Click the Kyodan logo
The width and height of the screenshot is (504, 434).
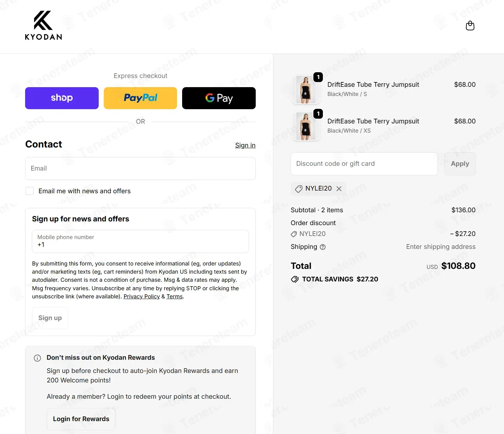pyautogui.click(x=43, y=25)
